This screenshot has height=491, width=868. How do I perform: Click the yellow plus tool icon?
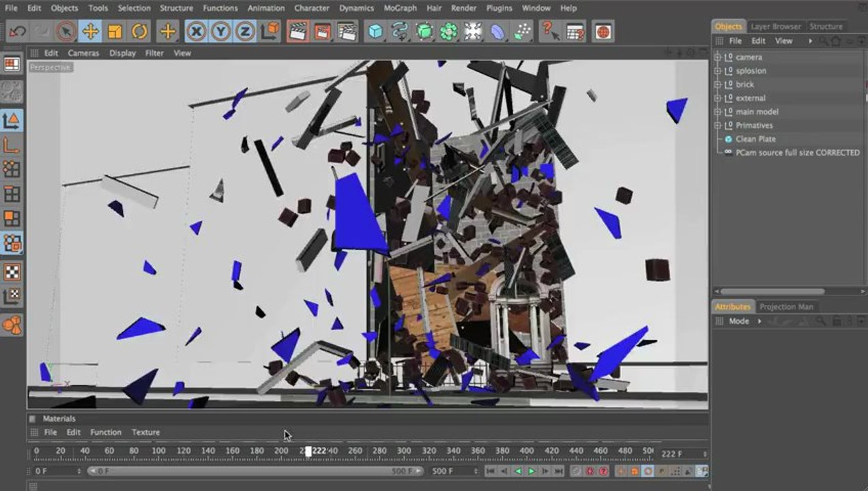167,31
